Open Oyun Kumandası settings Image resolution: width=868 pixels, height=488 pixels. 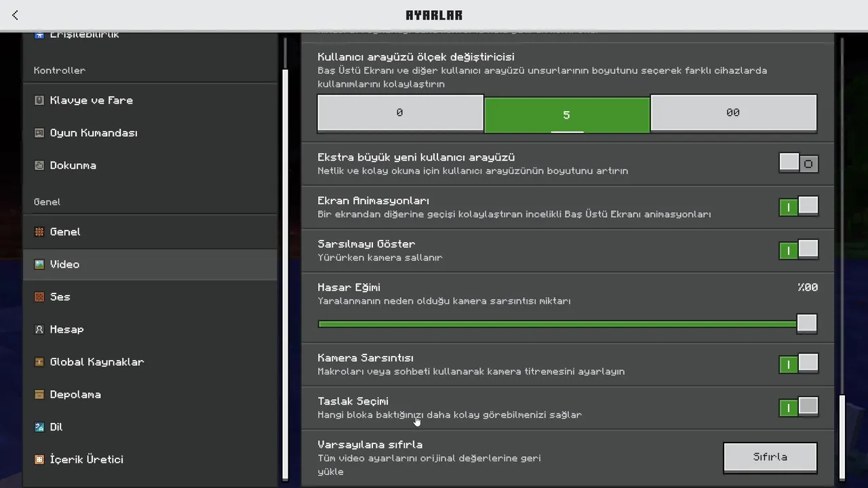(150, 133)
